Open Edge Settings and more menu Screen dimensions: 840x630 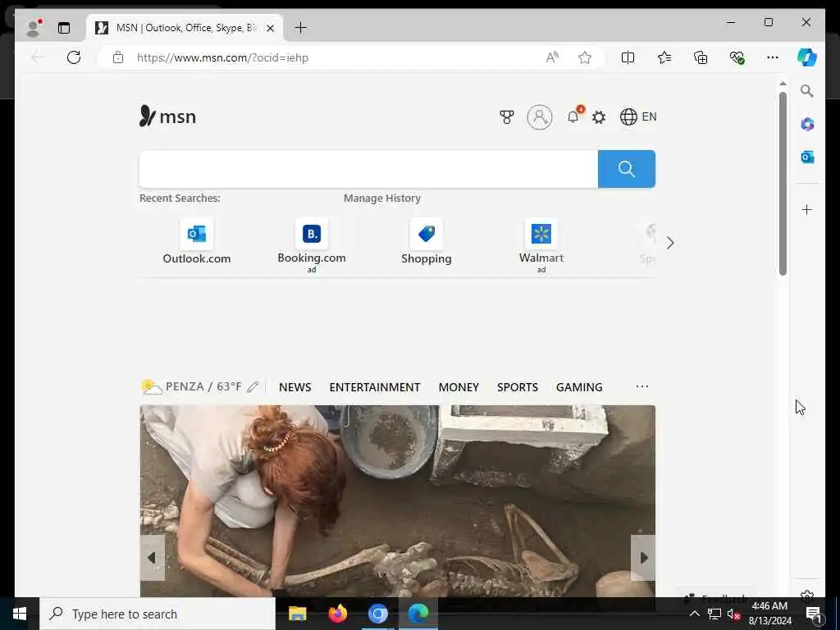(x=773, y=57)
